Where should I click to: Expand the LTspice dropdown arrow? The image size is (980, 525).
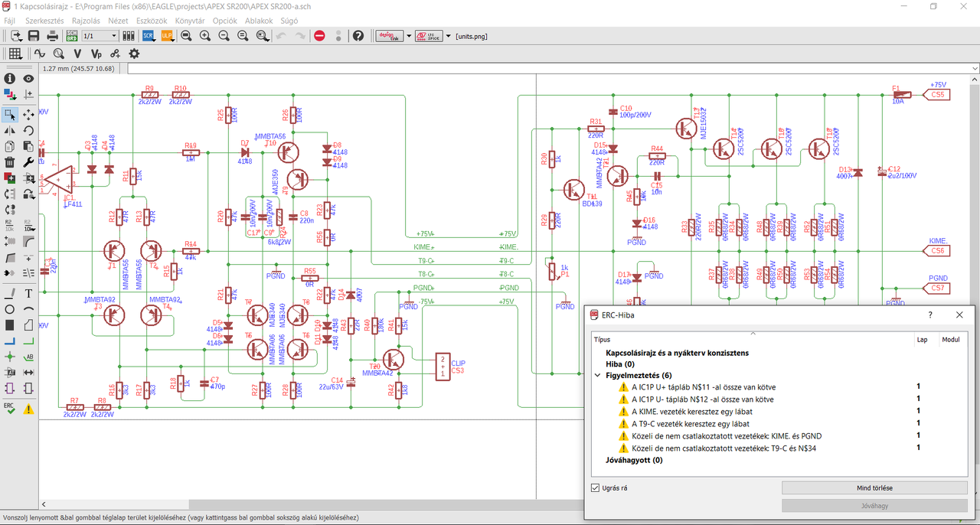(448, 36)
